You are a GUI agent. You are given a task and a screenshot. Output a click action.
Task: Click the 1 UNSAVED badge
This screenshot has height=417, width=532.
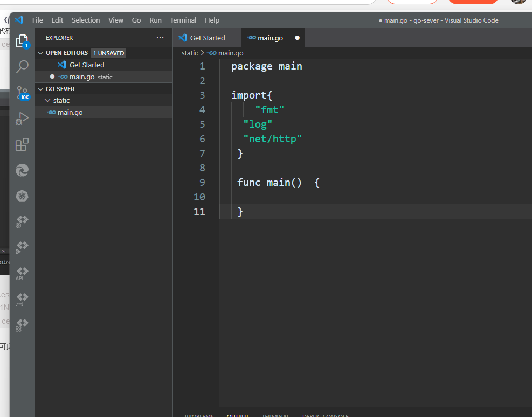[108, 53]
